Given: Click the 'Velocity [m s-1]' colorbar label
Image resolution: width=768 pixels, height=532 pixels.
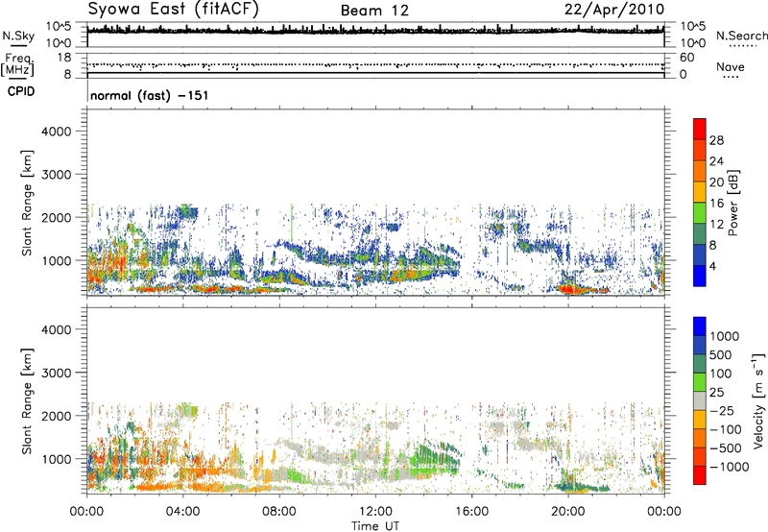Looking at the screenshot, I should pyautogui.click(x=758, y=400).
